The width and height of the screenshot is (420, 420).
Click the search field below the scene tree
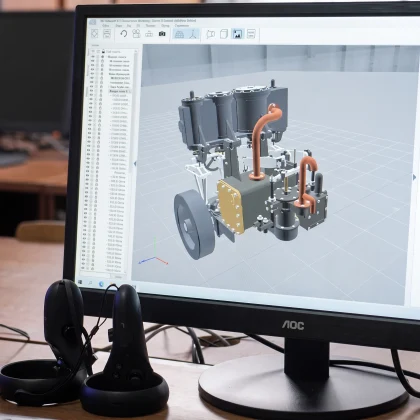coord(96,275)
